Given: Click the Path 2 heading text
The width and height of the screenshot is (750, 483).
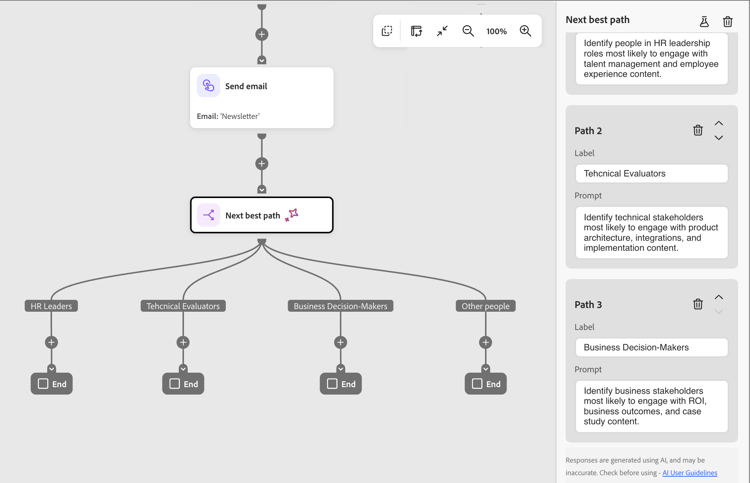Looking at the screenshot, I should [x=588, y=131].
